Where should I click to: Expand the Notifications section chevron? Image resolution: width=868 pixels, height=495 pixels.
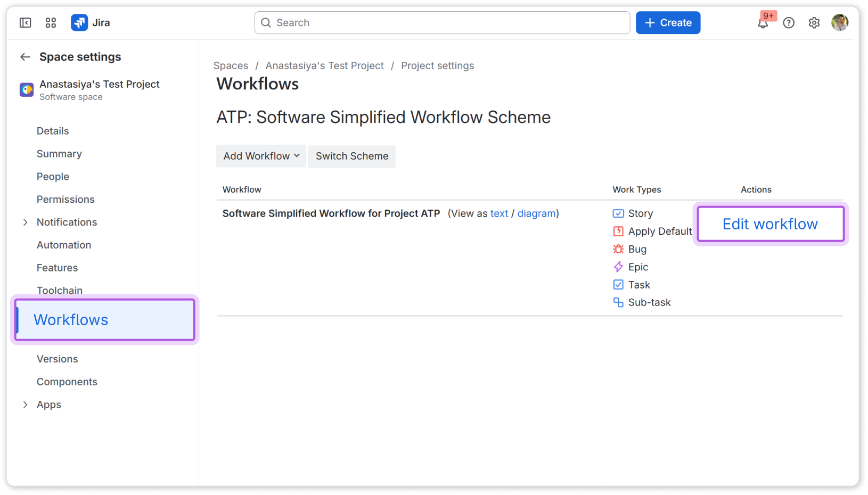click(x=25, y=222)
